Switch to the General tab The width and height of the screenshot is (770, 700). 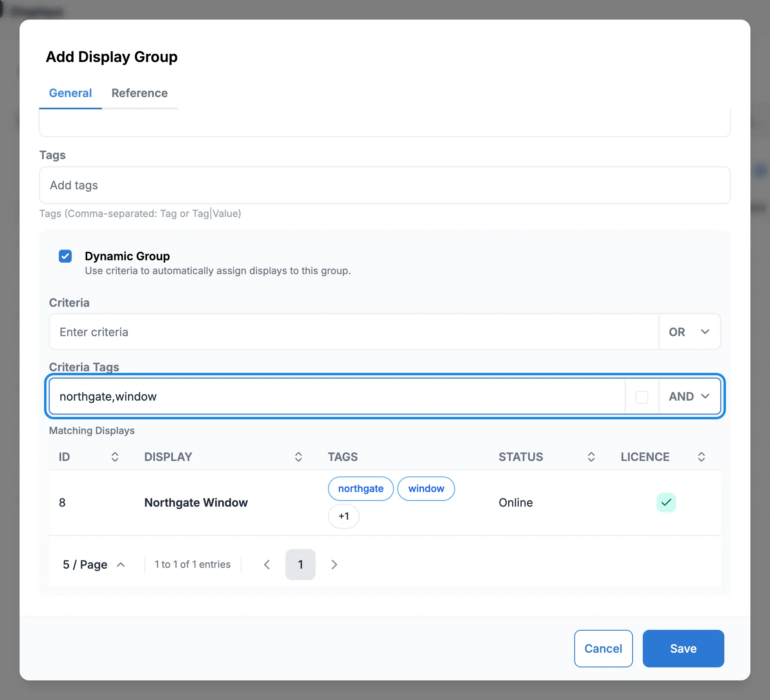pos(71,93)
